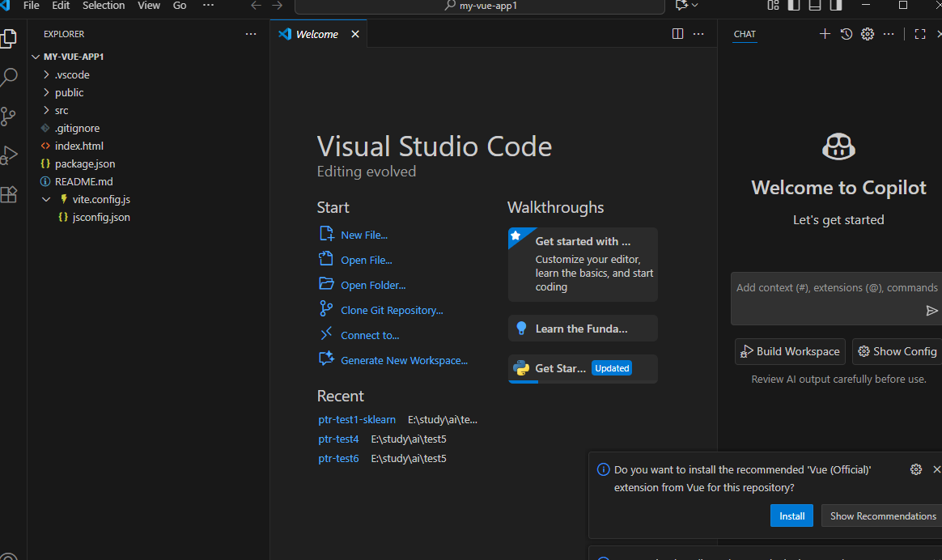
Task: Open chat settings gear
Action: [868, 34]
